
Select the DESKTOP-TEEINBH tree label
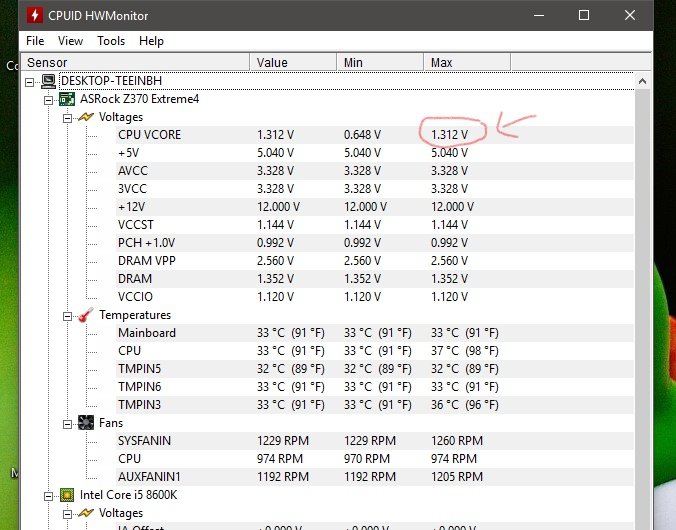(x=111, y=81)
